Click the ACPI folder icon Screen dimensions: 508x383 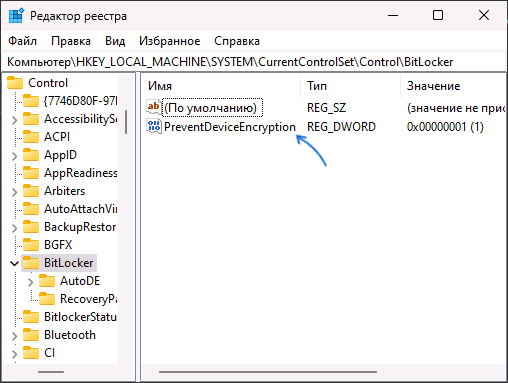click(x=31, y=137)
